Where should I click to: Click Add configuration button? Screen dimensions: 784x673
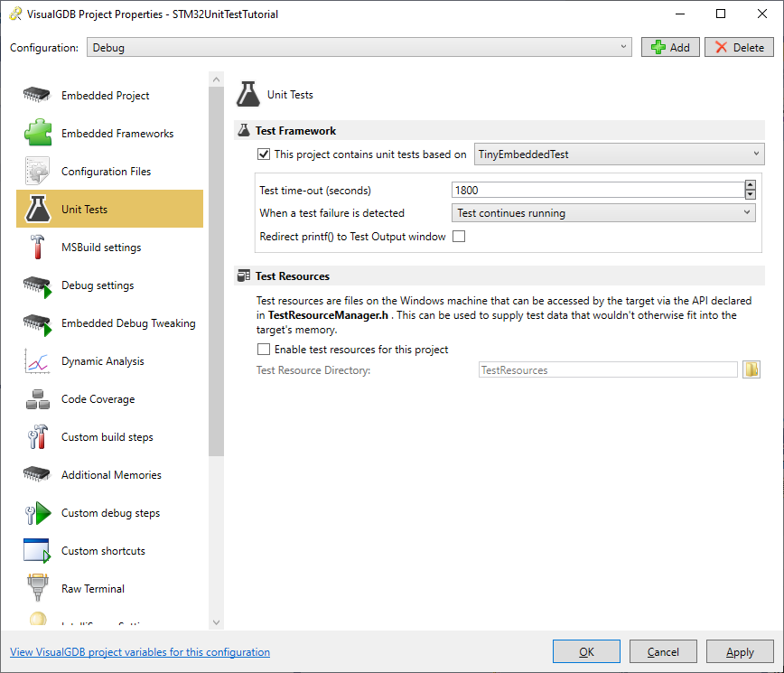click(x=670, y=47)
